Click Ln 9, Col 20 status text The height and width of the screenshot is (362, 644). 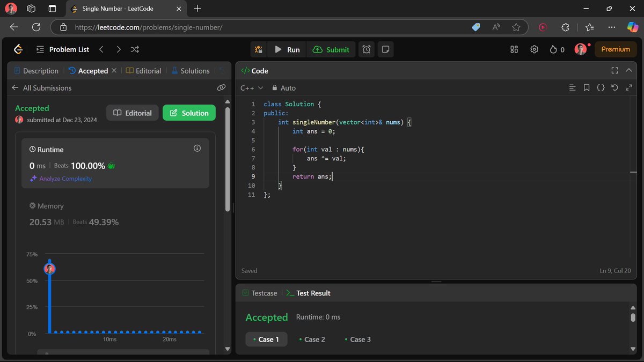[616, 271]
